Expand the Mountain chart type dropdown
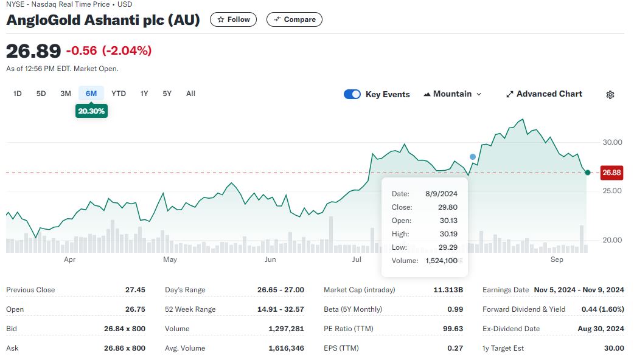634x364 pixels. click(452, 94)
